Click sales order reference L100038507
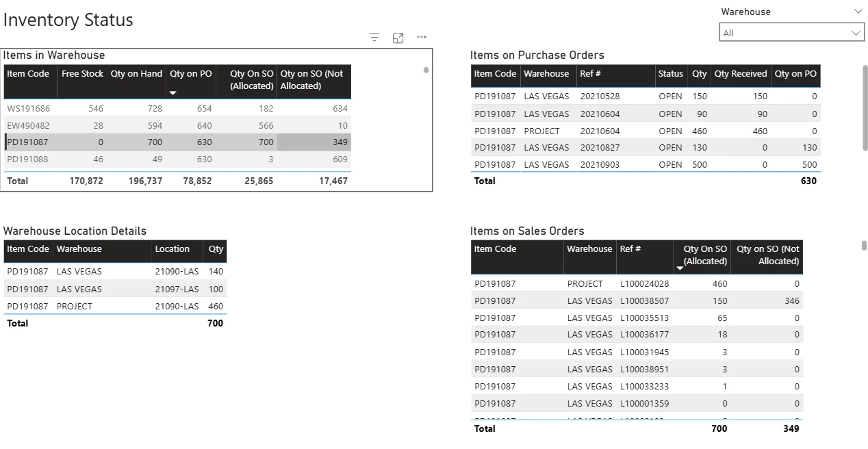The width and height of the screenshot is (868, 449). point(643,300)
